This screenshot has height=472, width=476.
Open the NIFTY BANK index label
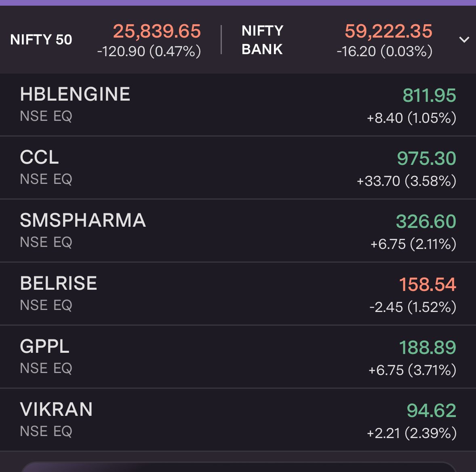coord(262,40)
